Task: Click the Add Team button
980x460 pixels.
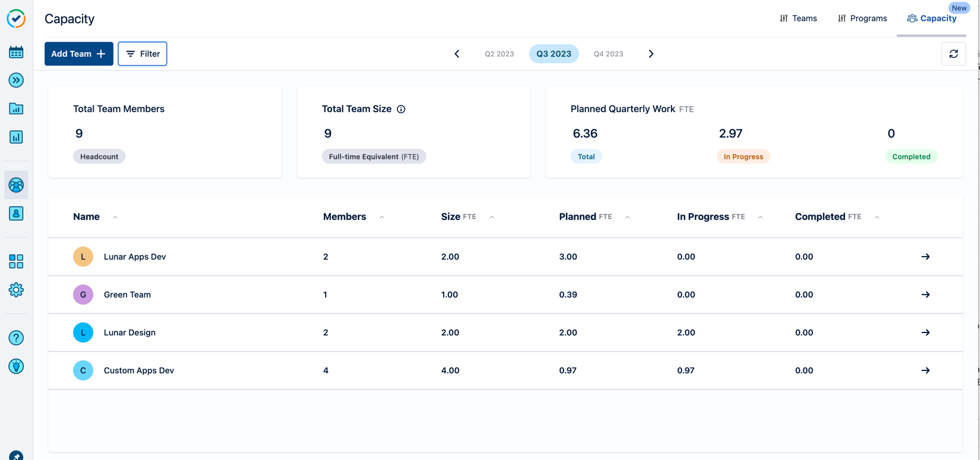Action: [78, 54]
